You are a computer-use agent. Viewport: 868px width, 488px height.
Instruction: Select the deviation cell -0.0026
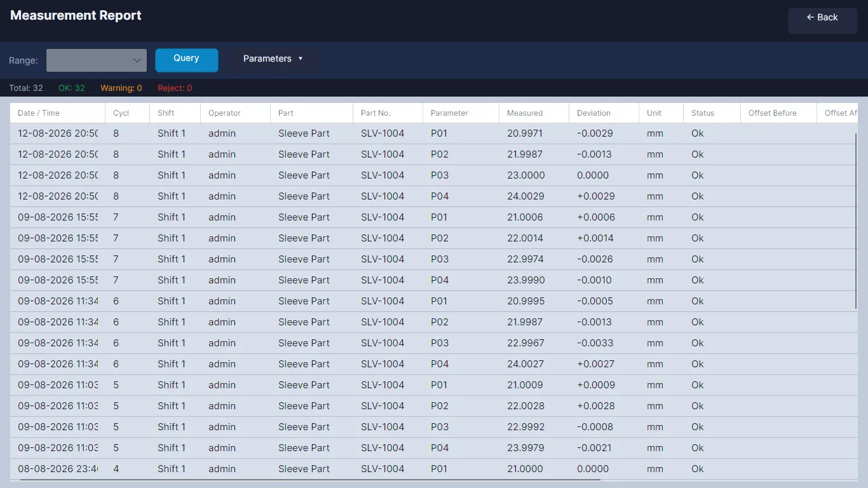click(595, 259)
